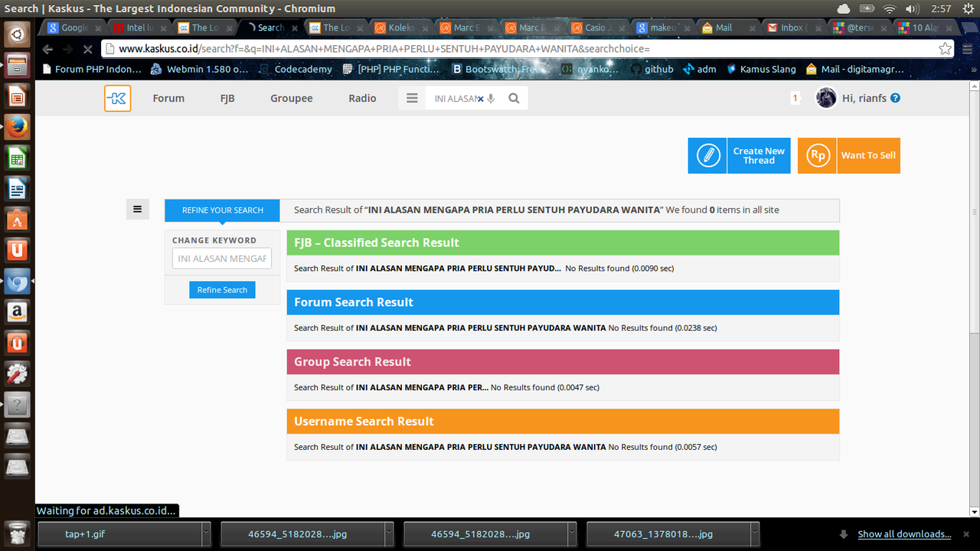Image resolution: width=980 pixels, height=551 pixels.
Task: Open the system session gear menu
Action: pyautogui.click(x=969, y=8)
